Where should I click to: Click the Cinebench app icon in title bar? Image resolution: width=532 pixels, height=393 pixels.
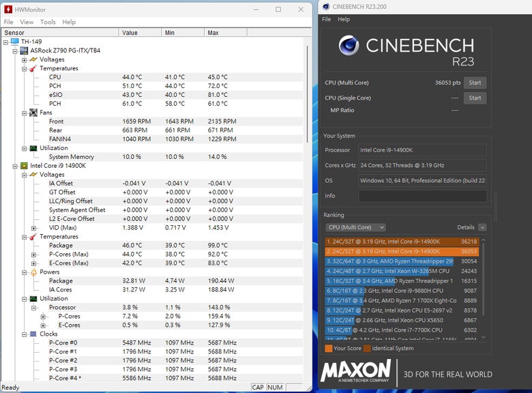click(x=326, y=6)
